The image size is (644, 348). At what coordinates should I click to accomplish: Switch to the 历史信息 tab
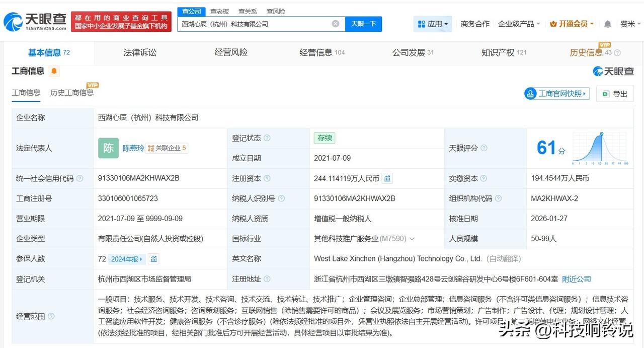pos(591,52)
